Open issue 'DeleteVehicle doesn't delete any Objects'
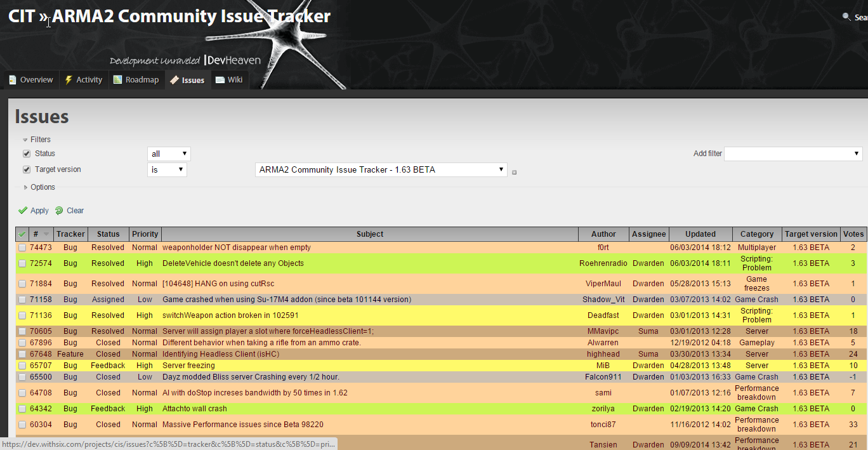Viewport: 868px width, 450px height. [233, 263]
